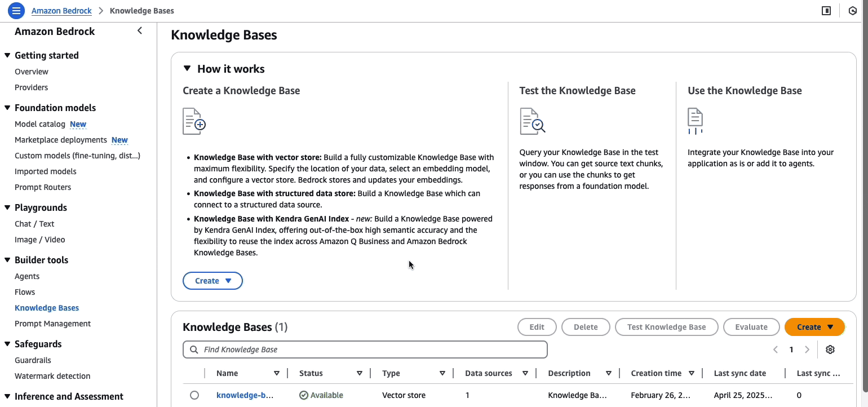Collapse the Getting started section

(x=6, y=55)
